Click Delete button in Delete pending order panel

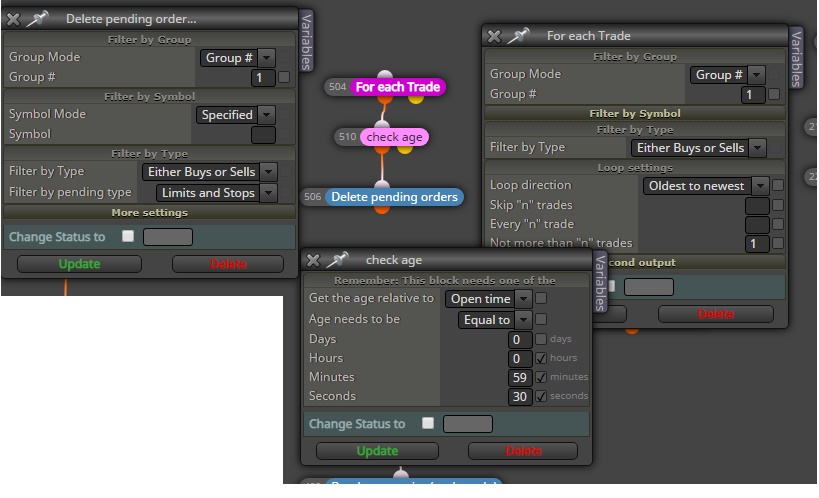[228, 264]
